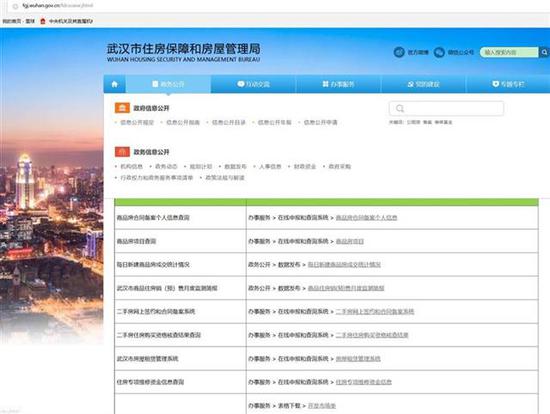Image resolution: width=550 pixels, height=414 pixels.
Task: Click the 官方微博 label text
Action: [418, 52]
